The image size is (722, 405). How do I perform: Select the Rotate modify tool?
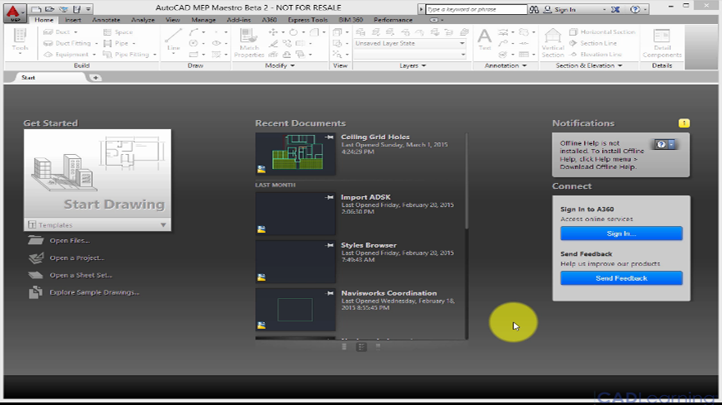click(x=293, y=32)
